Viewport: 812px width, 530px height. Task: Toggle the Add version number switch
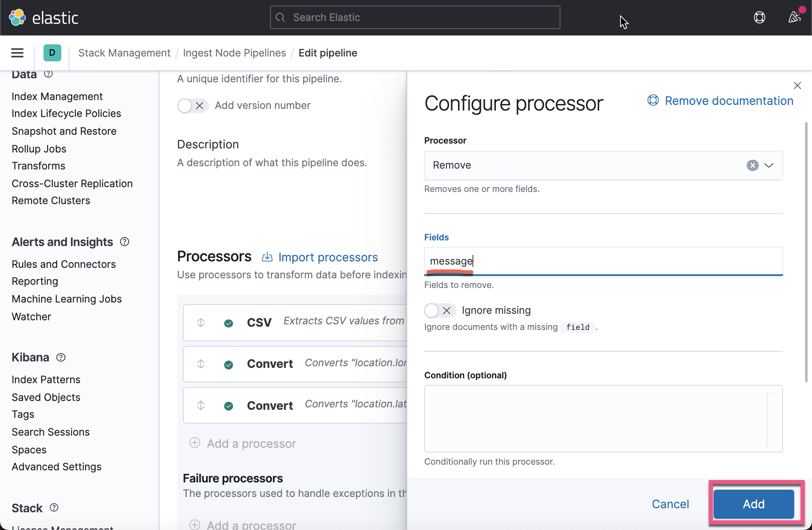pos(185,105)
